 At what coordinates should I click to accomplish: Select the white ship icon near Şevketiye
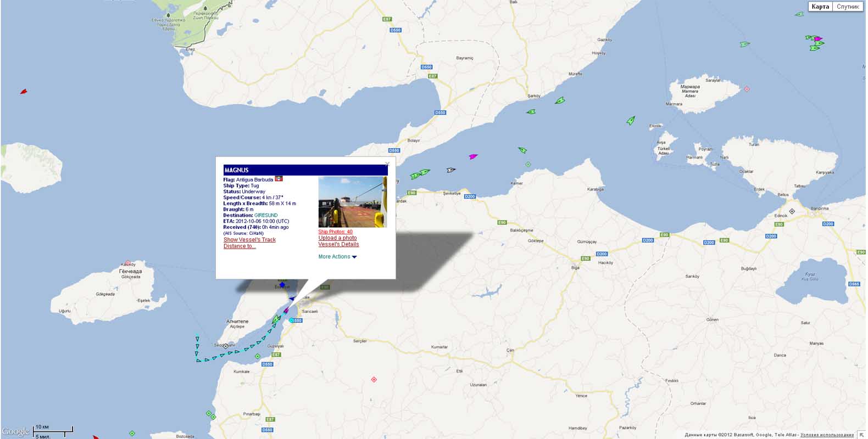click(451, 170)
